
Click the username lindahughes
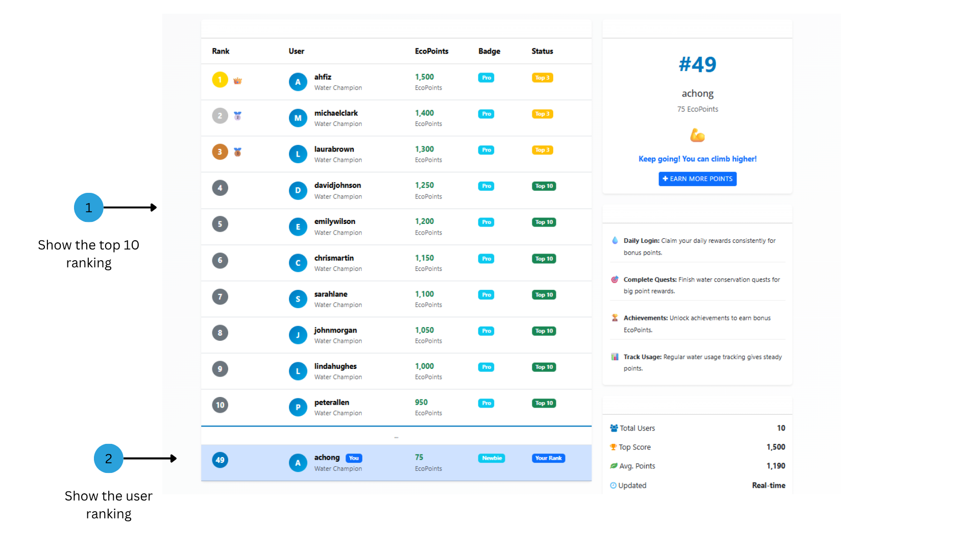pos(335,366)
